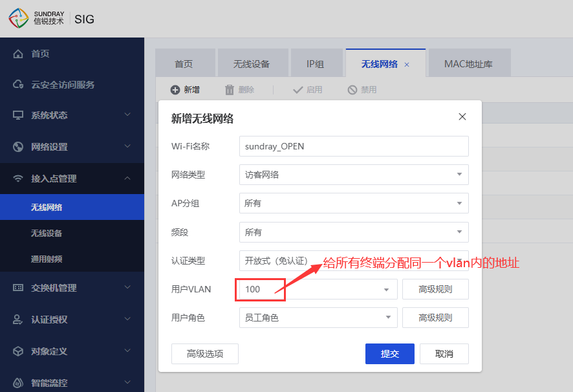Screen dimensions: 573x392
Task: Click 高级规则 next to 用户VLAN
Action: (x=435, y=289)
